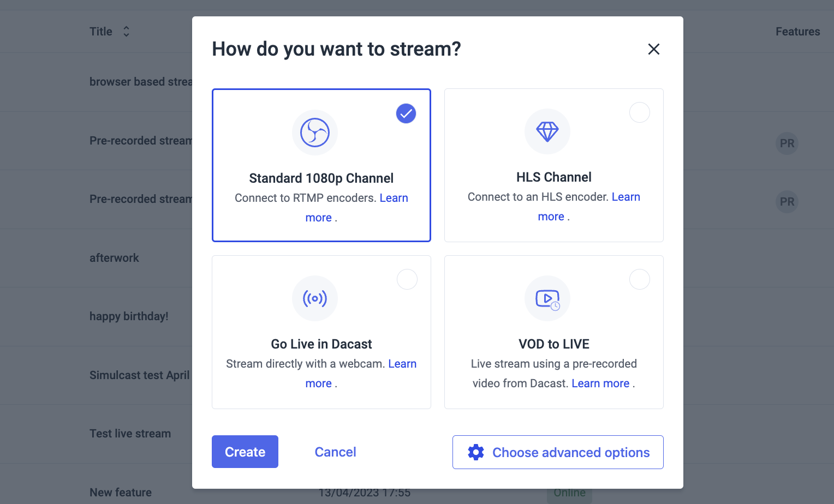Image resolution: width=834 pixels, height=504 pixels.
Task: Click the Cancel link
Action: click(x=335, y=452)
